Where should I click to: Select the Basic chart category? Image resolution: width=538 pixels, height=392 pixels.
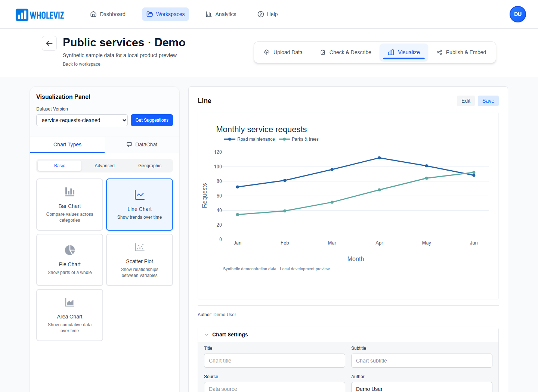60,166
